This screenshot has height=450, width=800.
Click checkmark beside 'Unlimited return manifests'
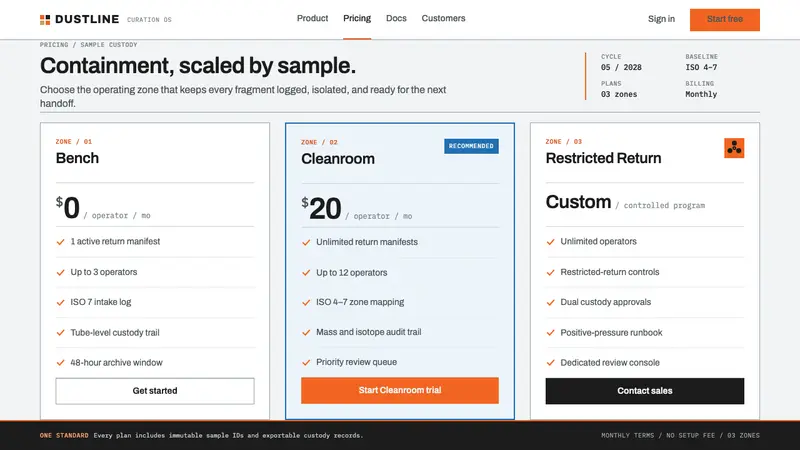point(306,242)
